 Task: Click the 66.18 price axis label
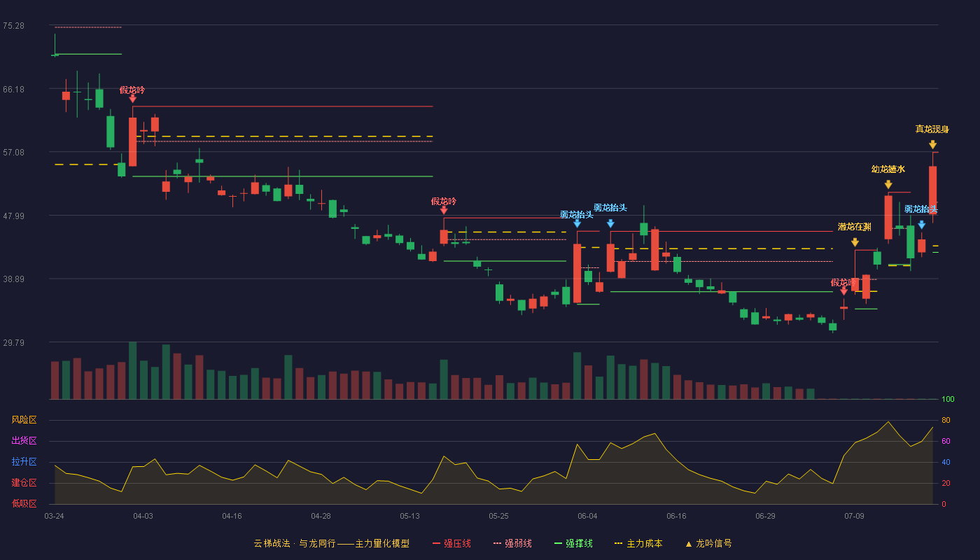click(13, 90)
